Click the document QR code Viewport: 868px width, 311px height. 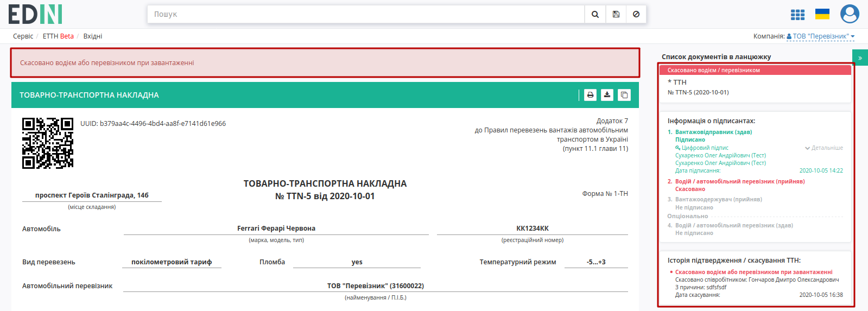(48, 143)
